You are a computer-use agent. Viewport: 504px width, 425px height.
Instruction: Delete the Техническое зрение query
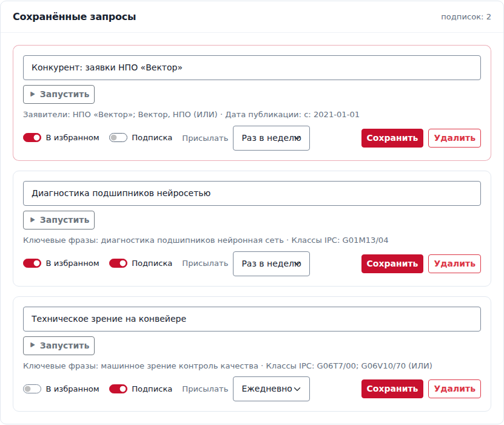click(x=454, y=389)
